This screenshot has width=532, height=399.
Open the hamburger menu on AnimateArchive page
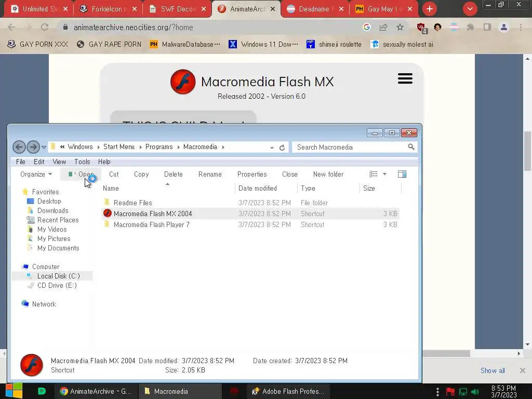[x=405, y=78]
